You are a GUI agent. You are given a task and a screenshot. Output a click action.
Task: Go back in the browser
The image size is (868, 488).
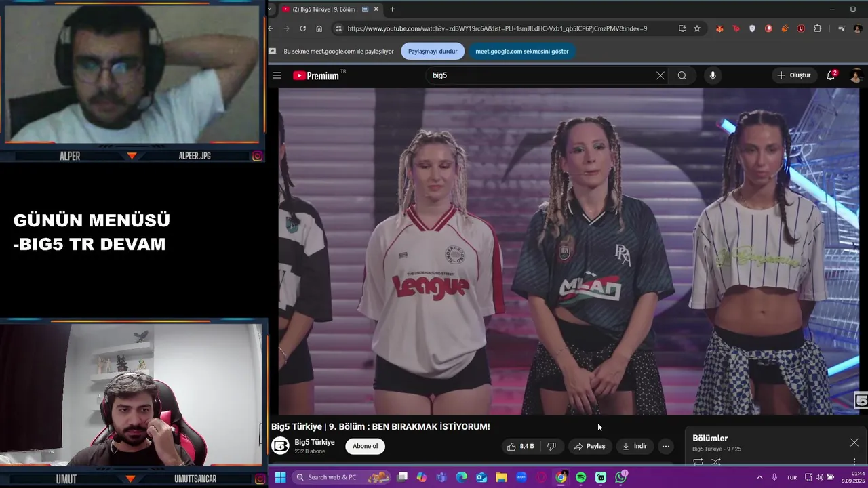tap(271, 28)
